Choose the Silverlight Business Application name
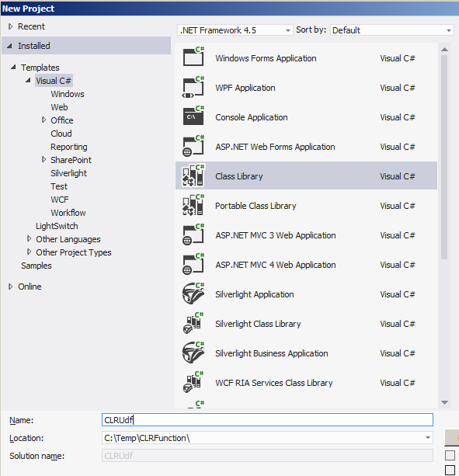The image size is (459, 476). click(271, 353)
